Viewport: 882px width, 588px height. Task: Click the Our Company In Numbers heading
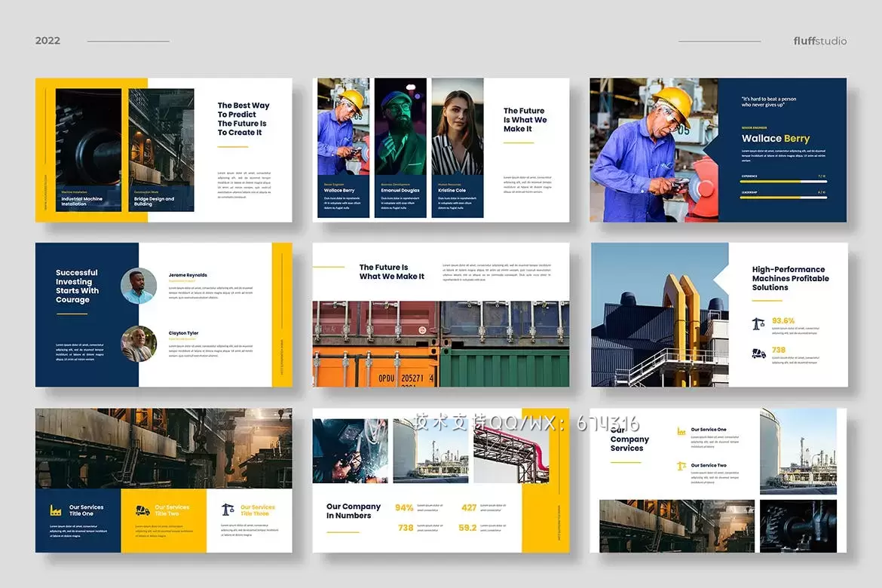point(353,511)
